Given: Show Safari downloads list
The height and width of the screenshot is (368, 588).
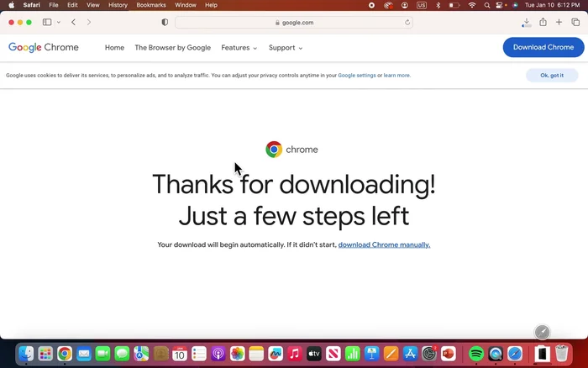Looking at the screenshot, I should pos(527,23).
